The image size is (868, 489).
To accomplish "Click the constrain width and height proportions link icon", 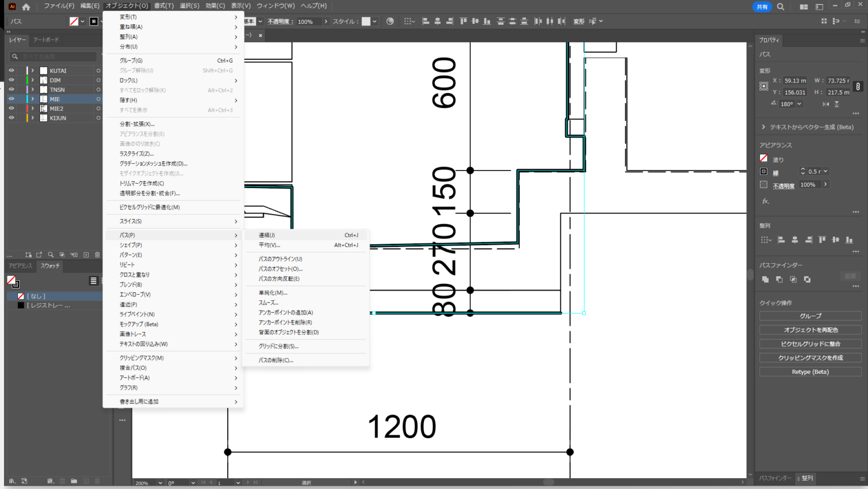I will click(x=858, y=86).
